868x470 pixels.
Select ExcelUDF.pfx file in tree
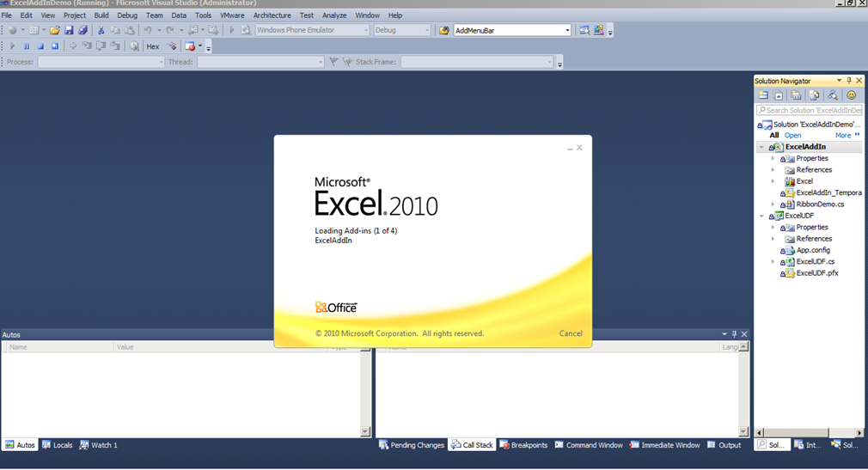pos(817,273)
